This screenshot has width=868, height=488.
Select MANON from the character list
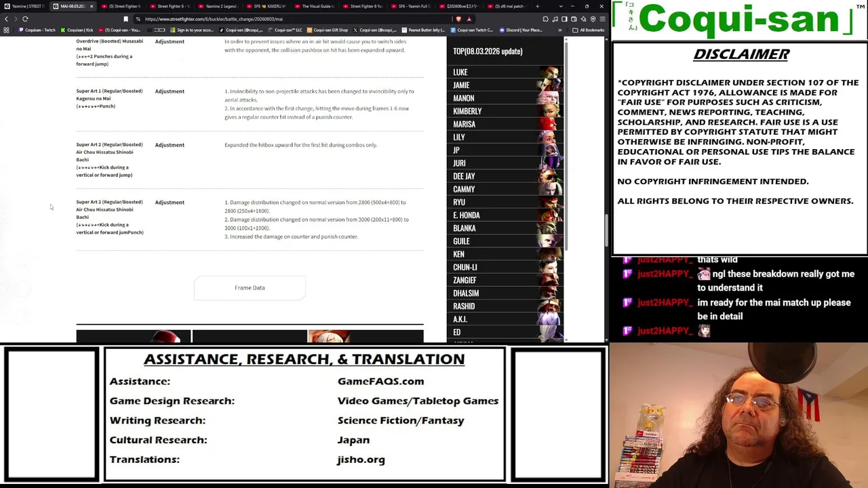[x=505, y=98]
